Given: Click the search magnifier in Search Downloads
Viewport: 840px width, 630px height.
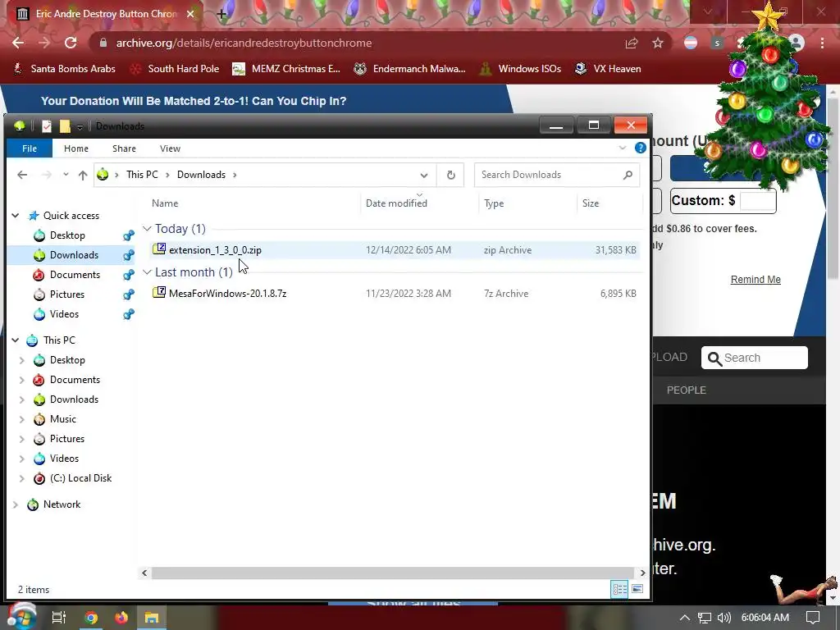Looking at the screenshot, I should (x=628, y=175).
